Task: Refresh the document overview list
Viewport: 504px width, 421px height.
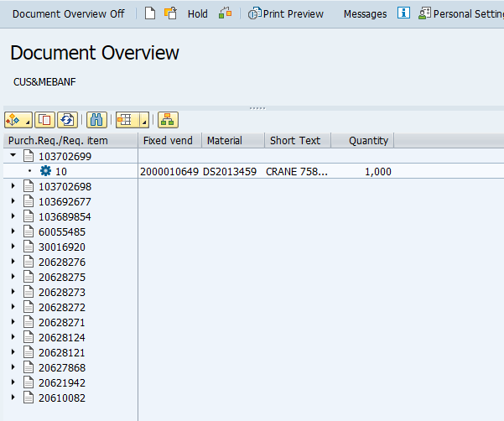Action: click(x=68, y=120)
